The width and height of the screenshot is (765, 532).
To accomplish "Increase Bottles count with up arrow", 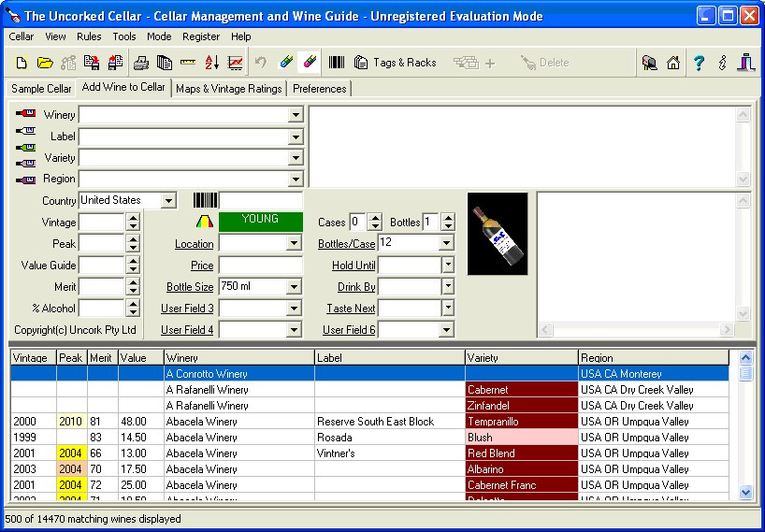I will point(448,218).
